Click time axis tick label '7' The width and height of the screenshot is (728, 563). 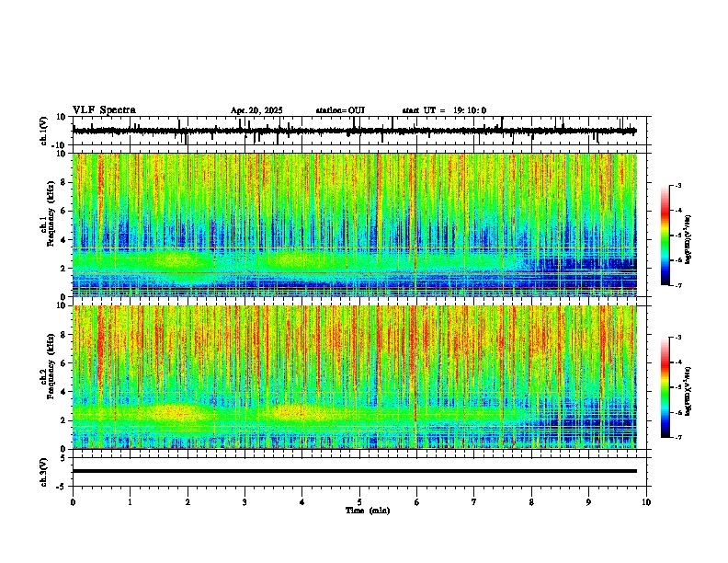tap(474, 502)
